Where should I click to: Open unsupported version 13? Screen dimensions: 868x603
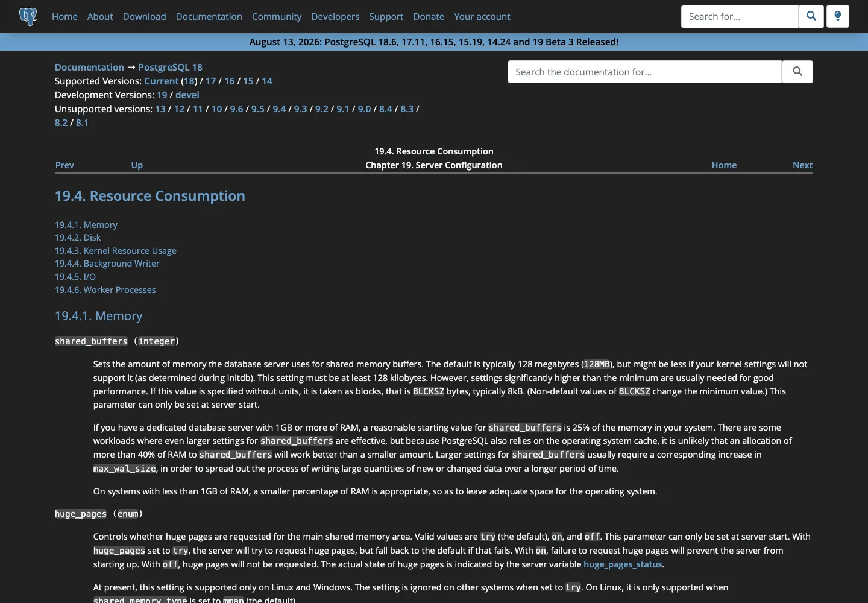click(x=160, y=109)
